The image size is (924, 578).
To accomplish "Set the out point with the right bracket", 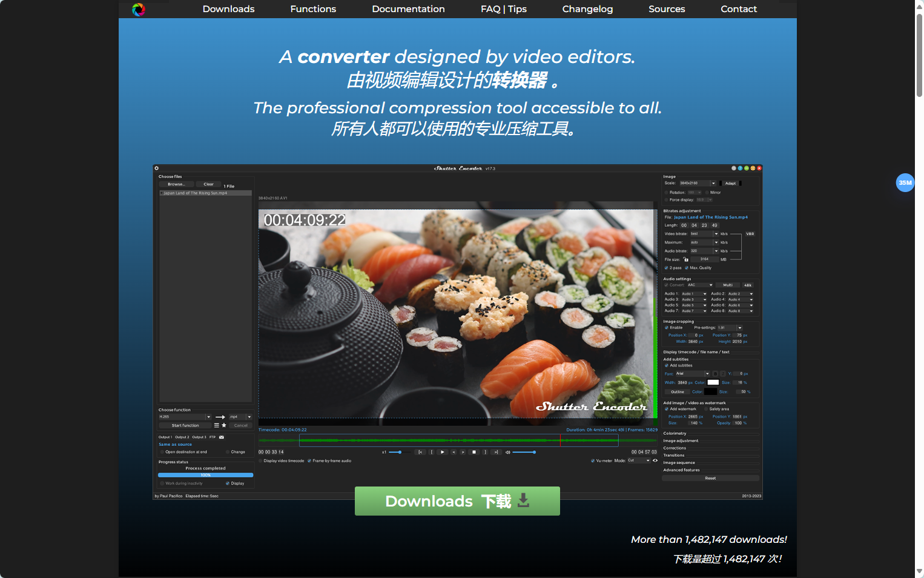I will point(485,452).
